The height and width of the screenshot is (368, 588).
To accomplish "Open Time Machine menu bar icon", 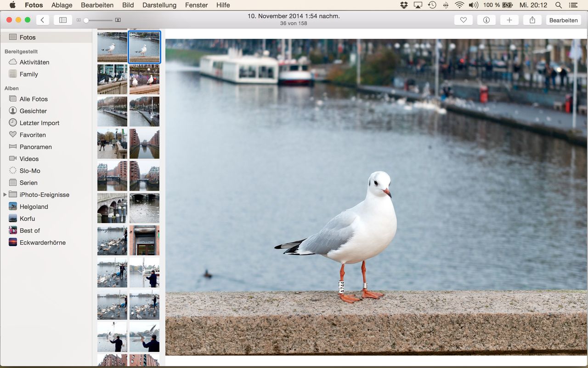I will pos(432,5).
